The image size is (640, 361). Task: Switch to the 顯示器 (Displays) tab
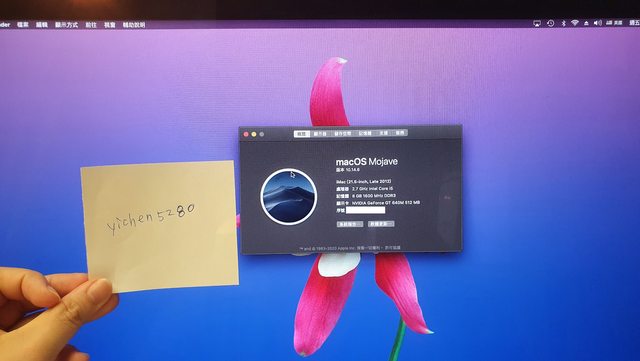tap(320, 134)
